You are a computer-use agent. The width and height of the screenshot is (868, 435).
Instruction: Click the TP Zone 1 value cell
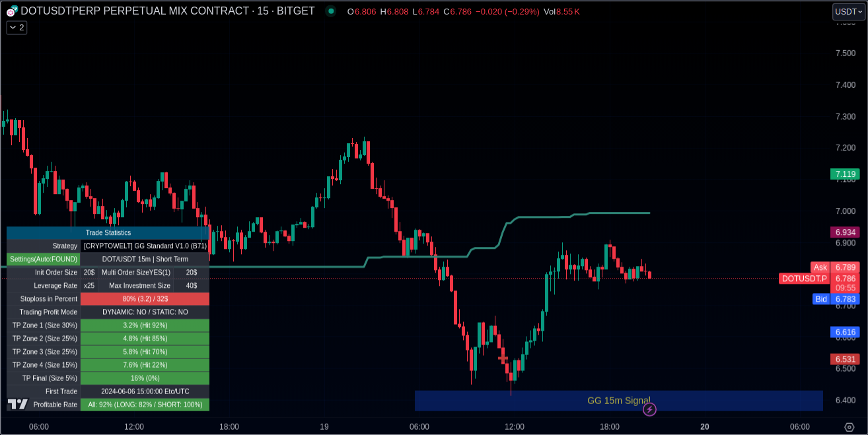click(145, 325)
